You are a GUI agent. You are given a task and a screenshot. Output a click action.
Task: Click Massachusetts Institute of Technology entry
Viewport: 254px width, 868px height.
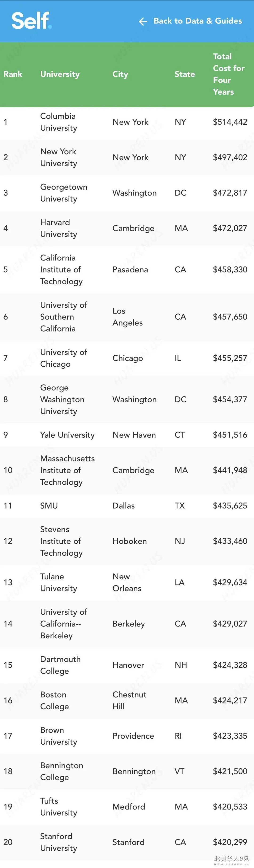tap(67, 470)
